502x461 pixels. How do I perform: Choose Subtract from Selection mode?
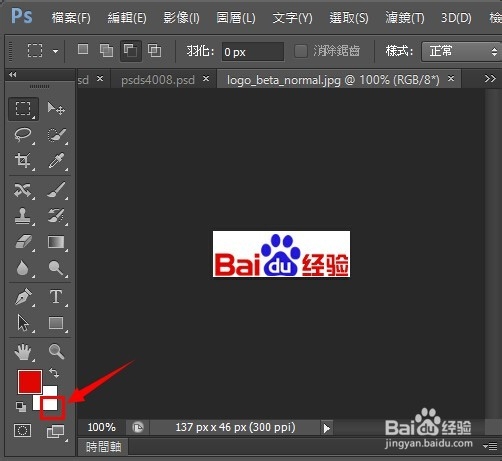131,51
